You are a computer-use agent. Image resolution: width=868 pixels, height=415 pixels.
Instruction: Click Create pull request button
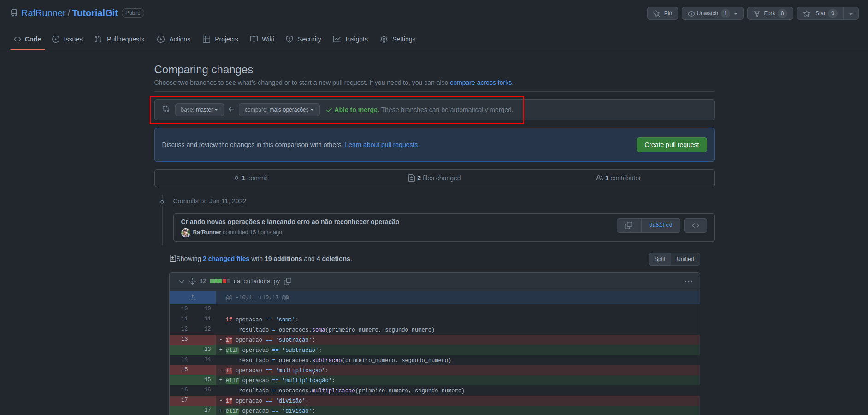pyautogui.click(x=672, y=145)
